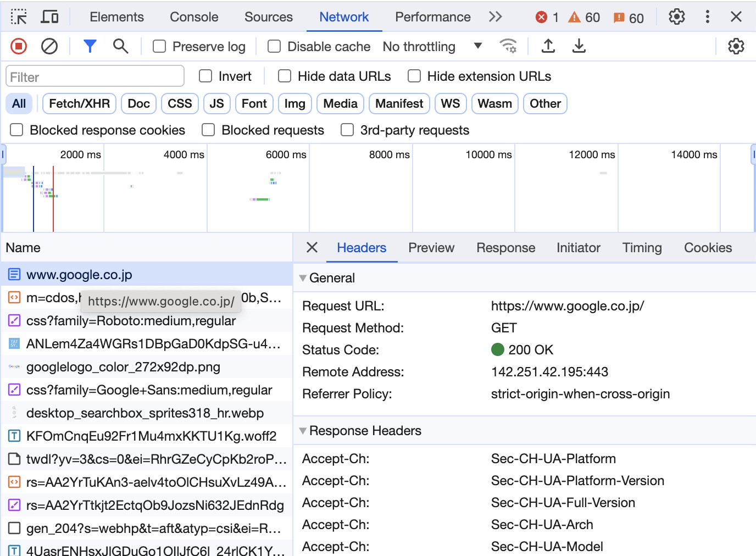Close the request details pane
The width and height of the screenshot is (756, 556).
coord(312,248)
